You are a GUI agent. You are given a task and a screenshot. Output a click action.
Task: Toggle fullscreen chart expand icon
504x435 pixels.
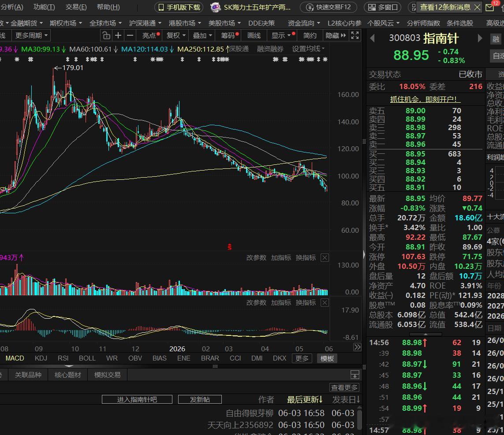click(x=355, y=36)
